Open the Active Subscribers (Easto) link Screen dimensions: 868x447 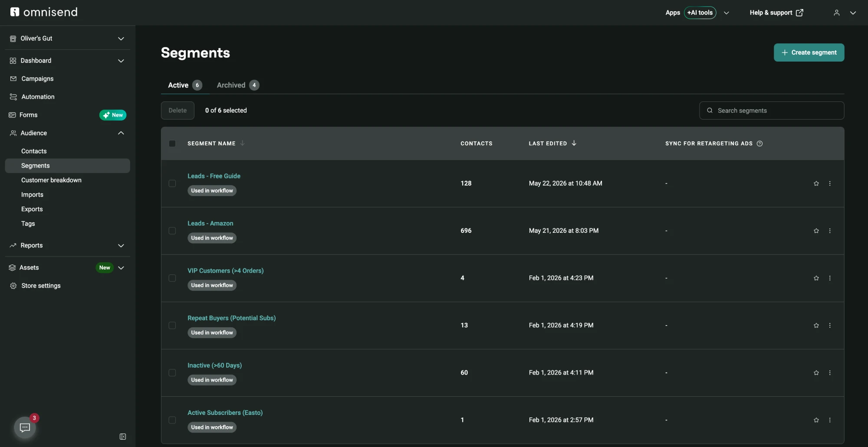(x=225, y=412)
